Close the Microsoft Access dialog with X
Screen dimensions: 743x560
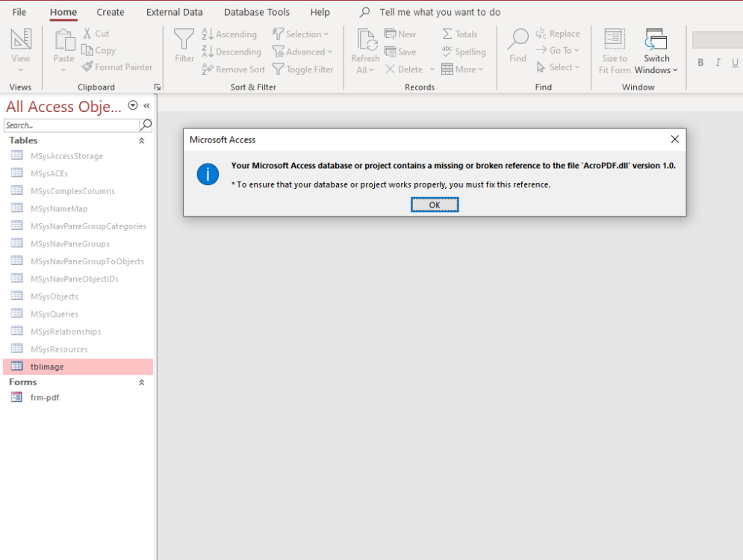click(674, 140)
